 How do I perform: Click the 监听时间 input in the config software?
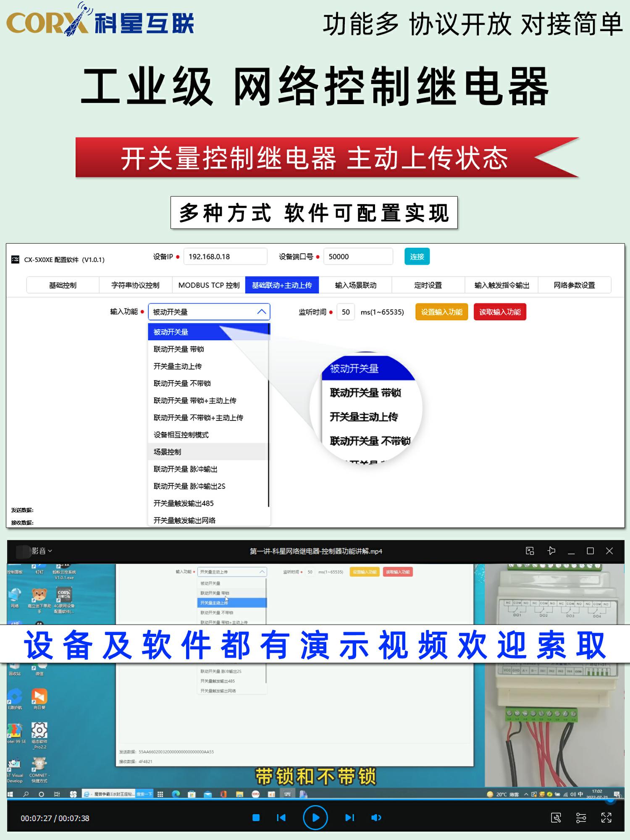click(x=346, y=312)
